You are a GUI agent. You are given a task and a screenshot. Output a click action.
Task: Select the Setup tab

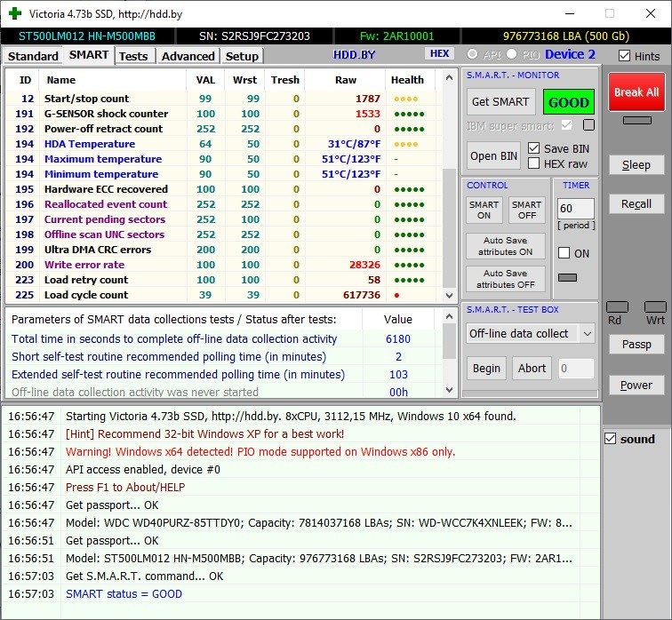[x=242, y=56]
